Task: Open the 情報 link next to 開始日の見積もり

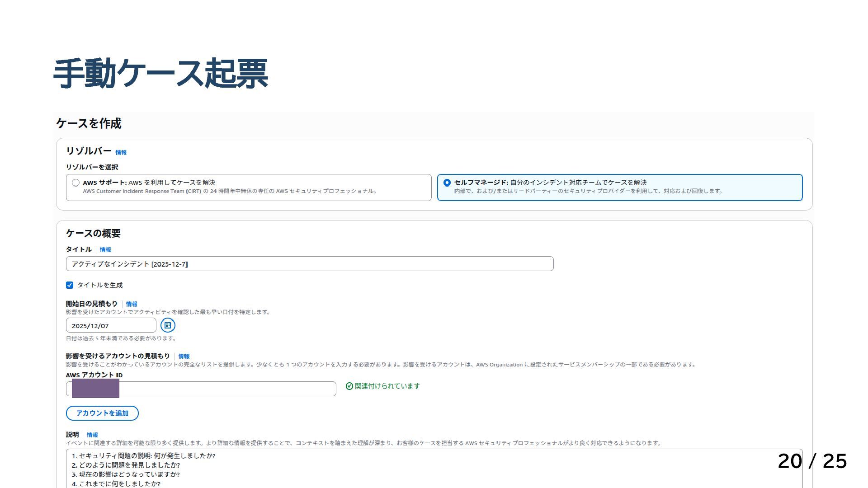Action: pos(132,304)
